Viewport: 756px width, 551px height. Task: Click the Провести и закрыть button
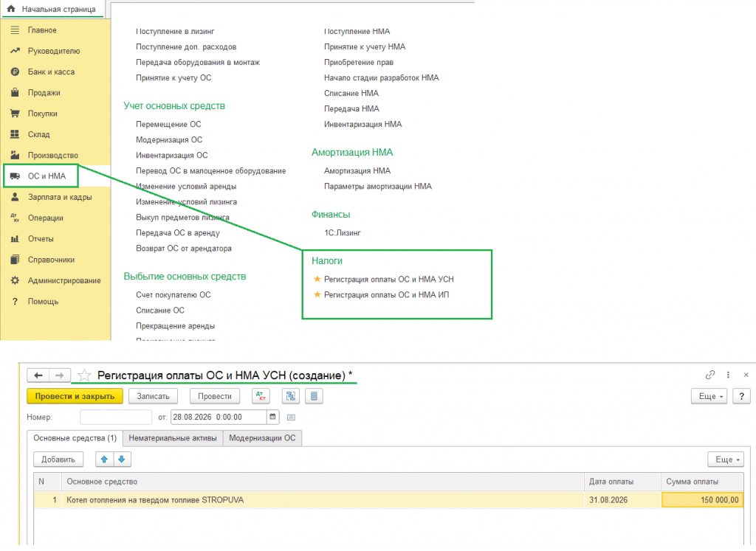(75, 396)
